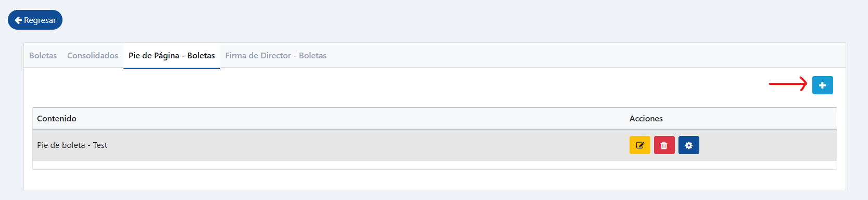Open settings gear for Pie de boleta row

click(688, 145)
